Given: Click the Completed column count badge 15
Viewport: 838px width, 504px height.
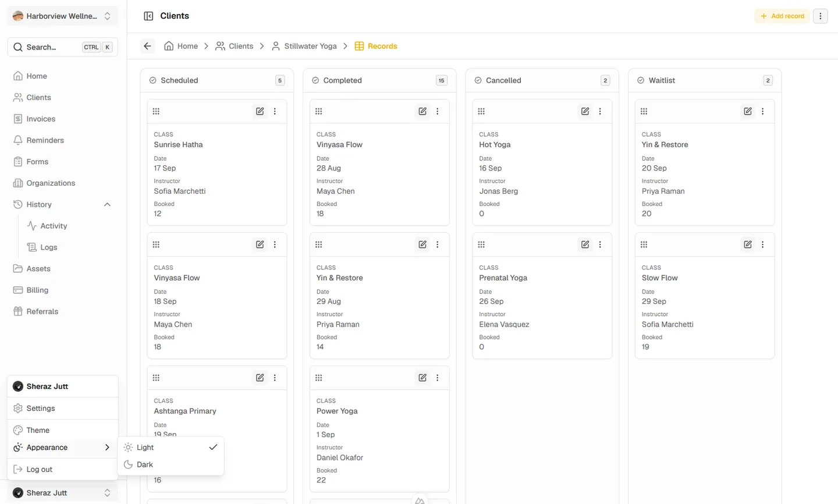Looking at the screenshot, I should pyautogui.click(x=442, y=80).
